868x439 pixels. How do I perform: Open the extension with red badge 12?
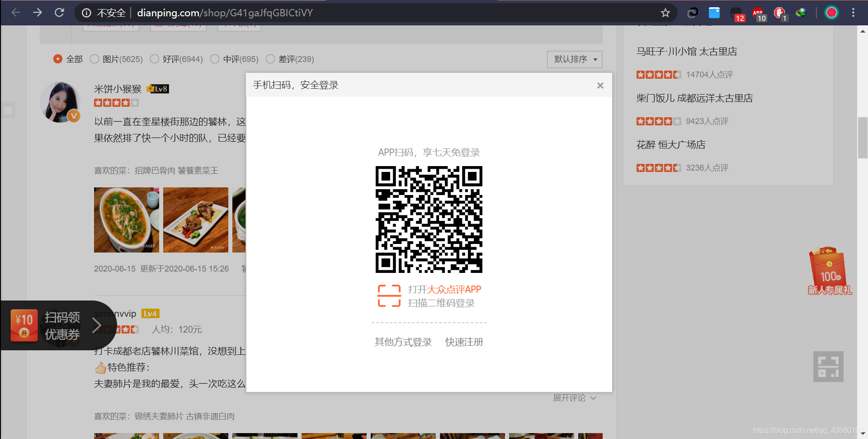[x=737, y=14]
